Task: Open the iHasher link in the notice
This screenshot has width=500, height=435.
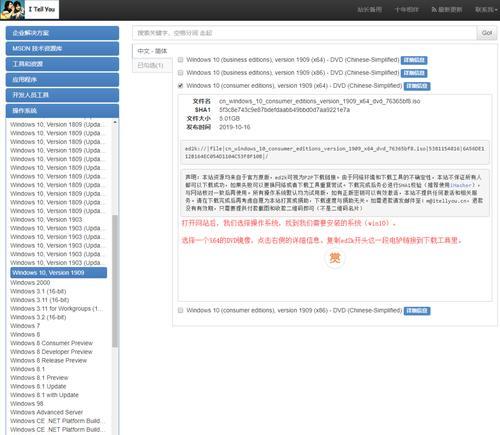Action: 462,185
